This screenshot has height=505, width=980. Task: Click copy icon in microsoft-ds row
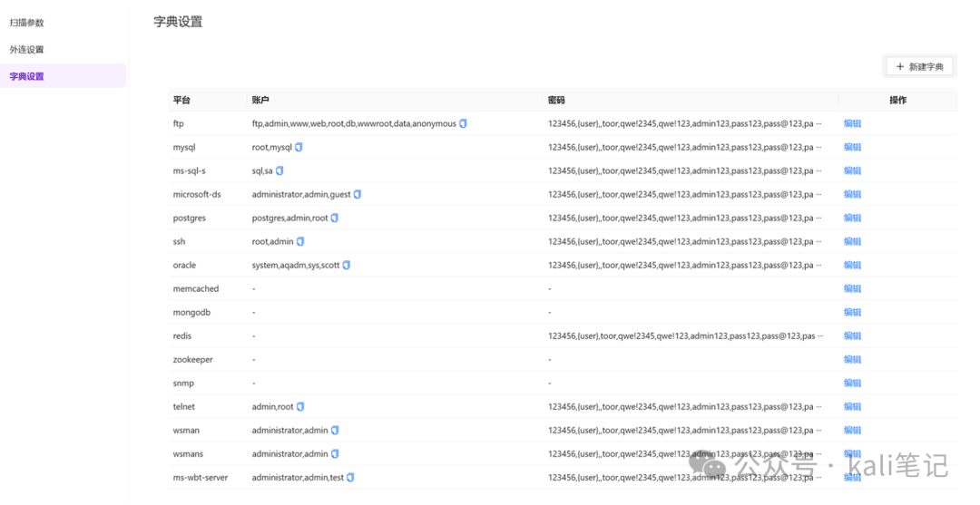point(358,194)
